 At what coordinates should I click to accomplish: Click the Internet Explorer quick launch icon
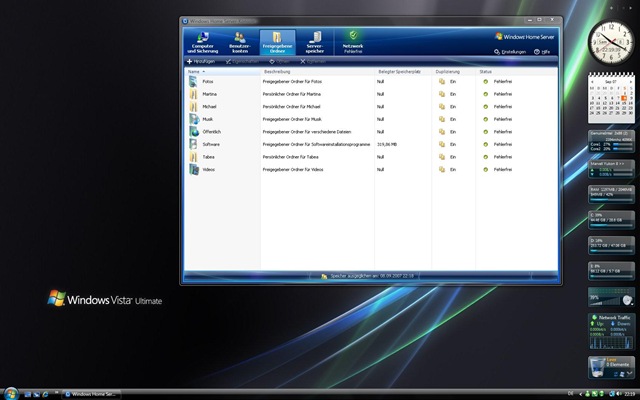pyautogui.click(x=45, y=394)
